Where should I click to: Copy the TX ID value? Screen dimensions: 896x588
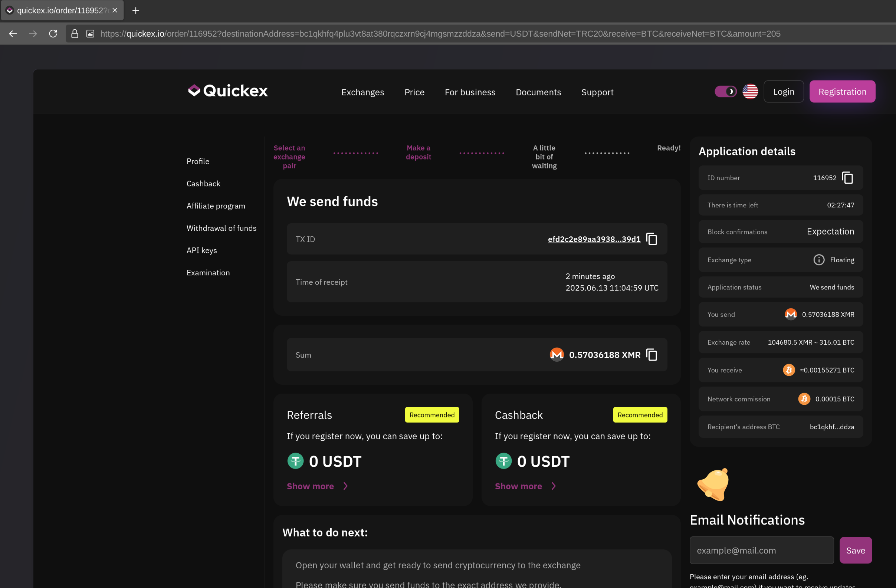(x=652, y=239)
